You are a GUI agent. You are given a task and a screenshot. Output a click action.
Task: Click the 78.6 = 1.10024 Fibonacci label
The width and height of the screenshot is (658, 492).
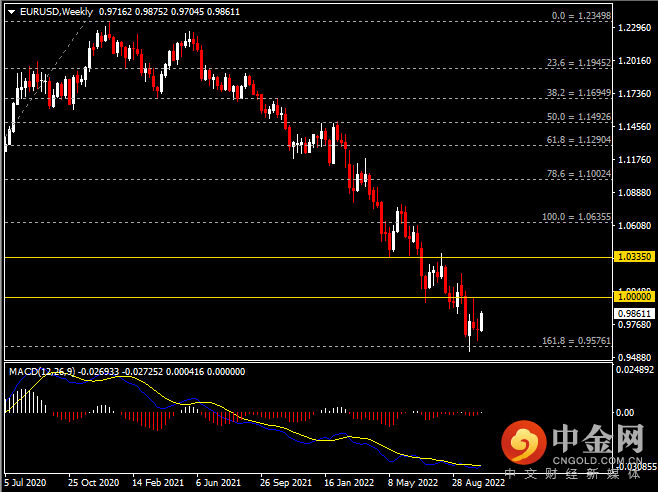[579, 173]
